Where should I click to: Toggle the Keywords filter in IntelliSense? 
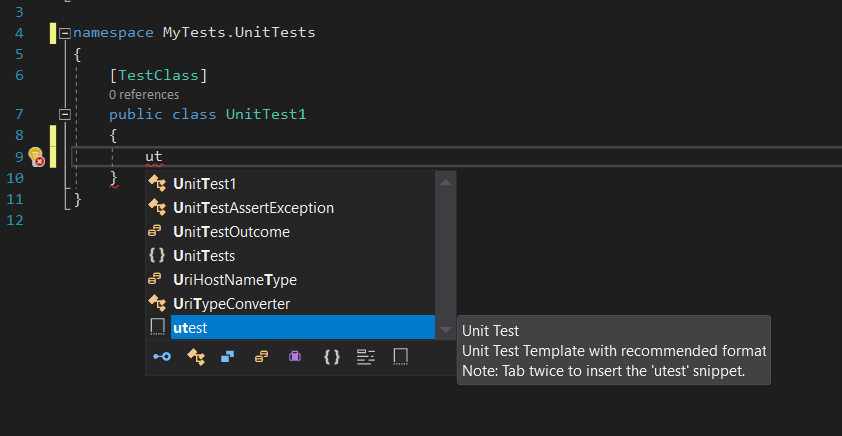[x=366, y=357]
